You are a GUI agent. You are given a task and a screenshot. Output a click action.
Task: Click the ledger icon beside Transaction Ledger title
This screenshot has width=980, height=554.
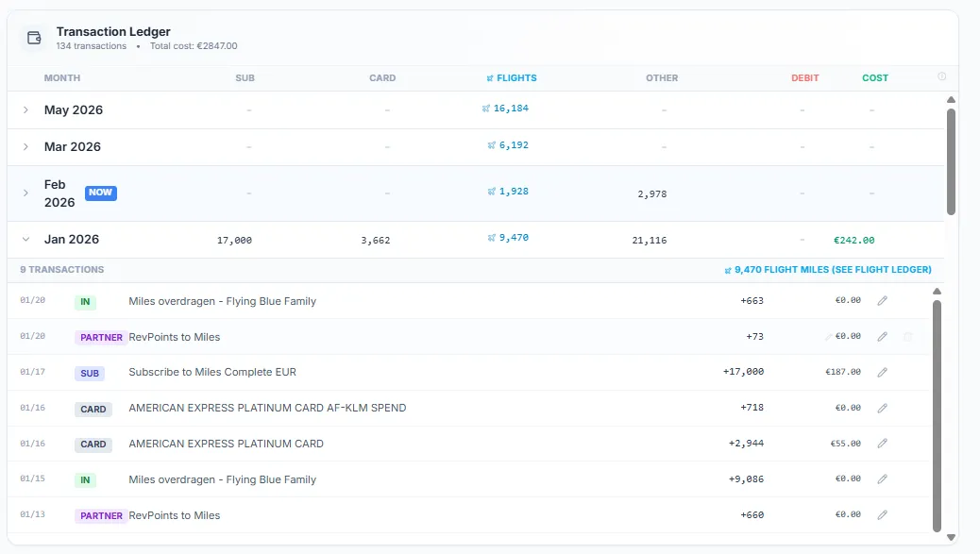(x=34, y=36)
